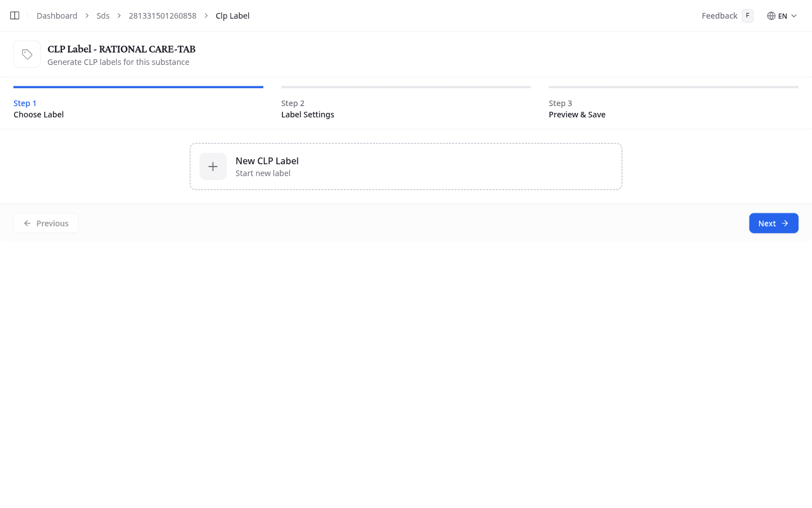This screenshot has width=812, height=508.
Task: Click the right arrow inside the Next button
Action: pos(784,223)
